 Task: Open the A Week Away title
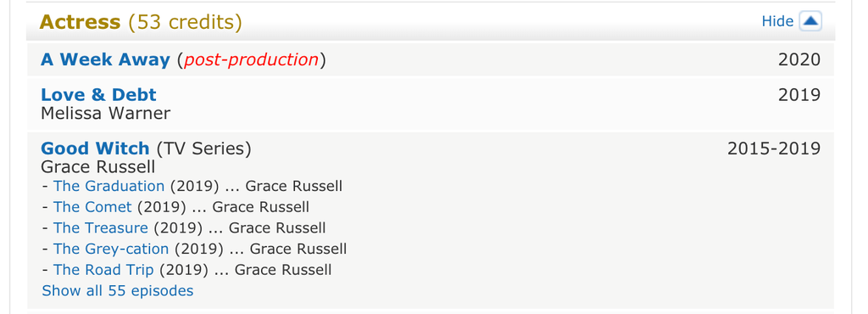pyautogui.click(x=105, y=59)
